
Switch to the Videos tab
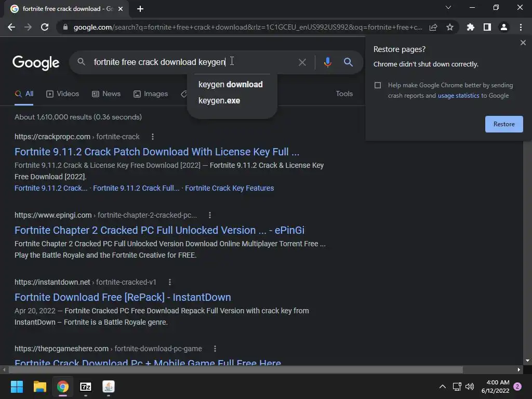[62, 94]
